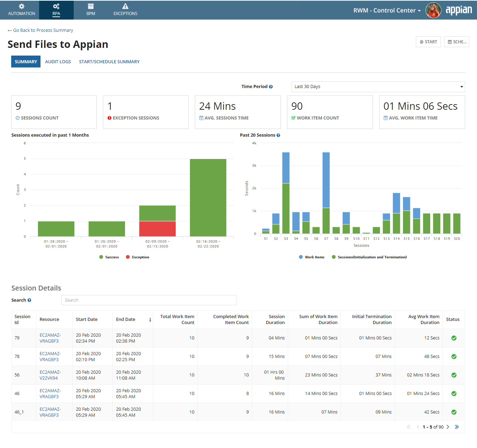Toggle the Exception legend series
This screenshot has width=477, height=448.
138,257
